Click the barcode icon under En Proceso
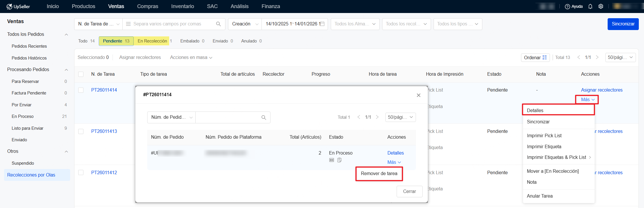Screen dimensions: 644x208 click(x=332, y=160)
